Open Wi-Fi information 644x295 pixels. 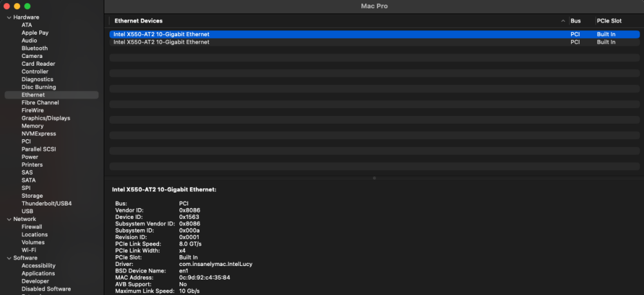pos(29,250)
